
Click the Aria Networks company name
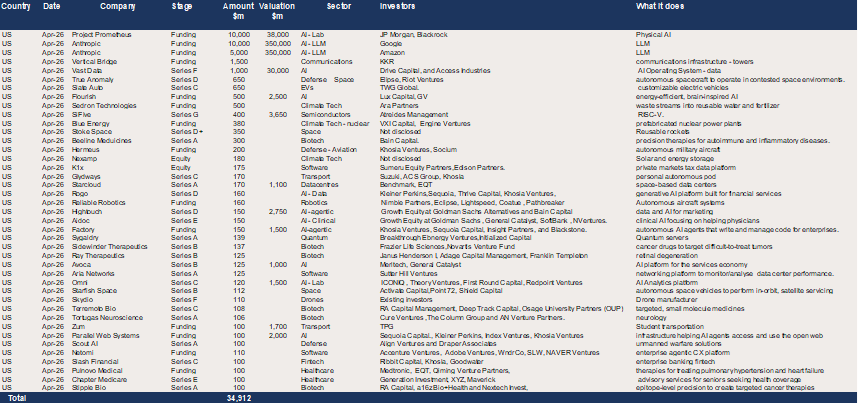click(x=92, y=273)
